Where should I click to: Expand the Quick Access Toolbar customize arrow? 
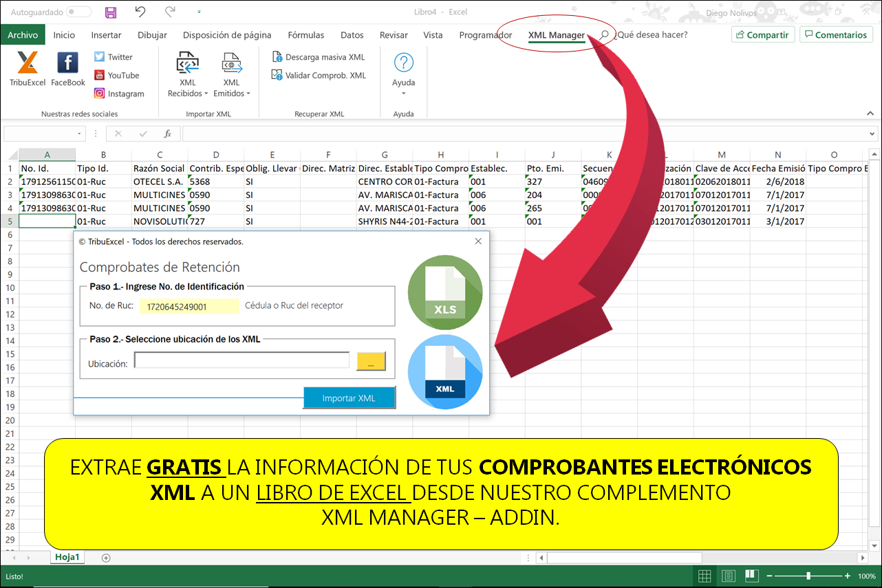200,12
